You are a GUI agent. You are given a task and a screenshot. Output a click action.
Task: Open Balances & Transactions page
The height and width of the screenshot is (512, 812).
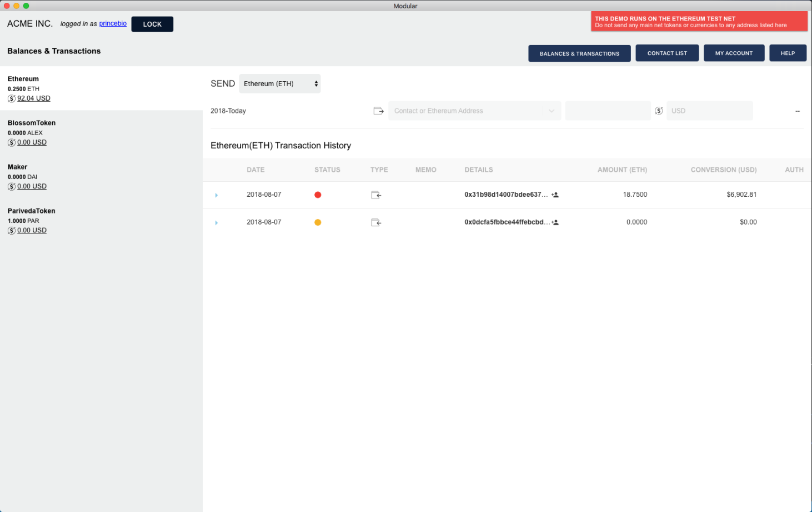[579, 53]
